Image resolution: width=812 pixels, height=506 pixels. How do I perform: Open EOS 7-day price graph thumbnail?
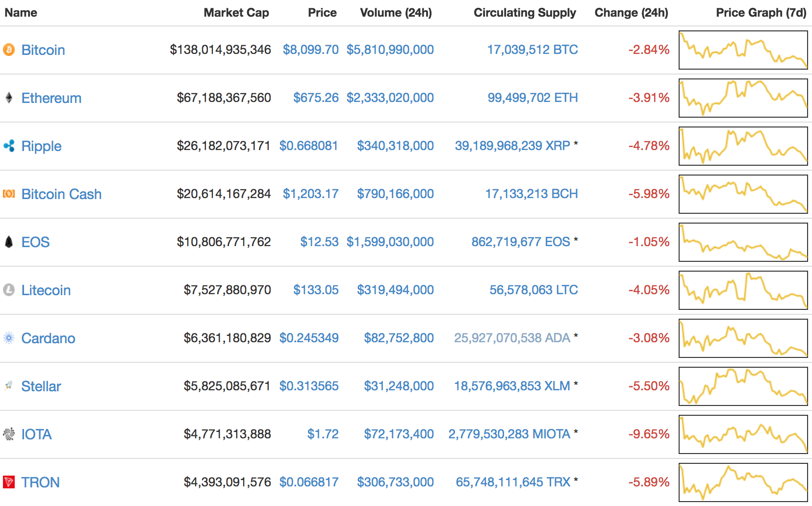pos(743,242)
